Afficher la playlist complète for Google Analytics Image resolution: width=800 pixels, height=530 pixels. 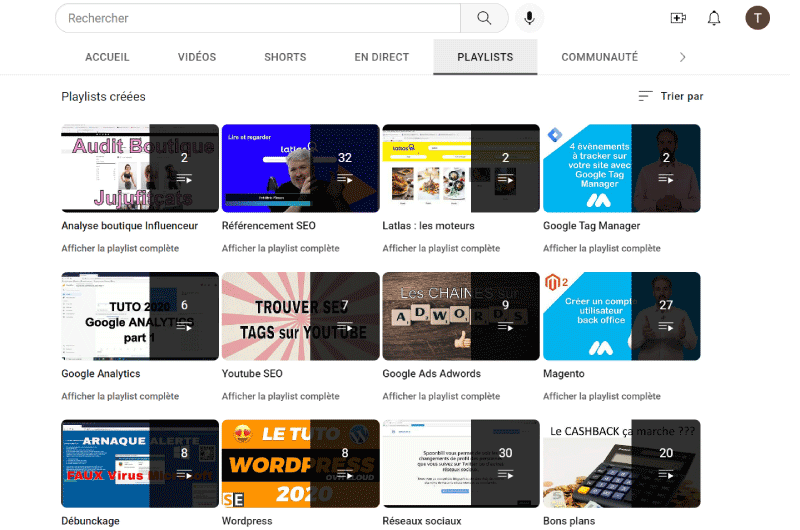[120, 396]
